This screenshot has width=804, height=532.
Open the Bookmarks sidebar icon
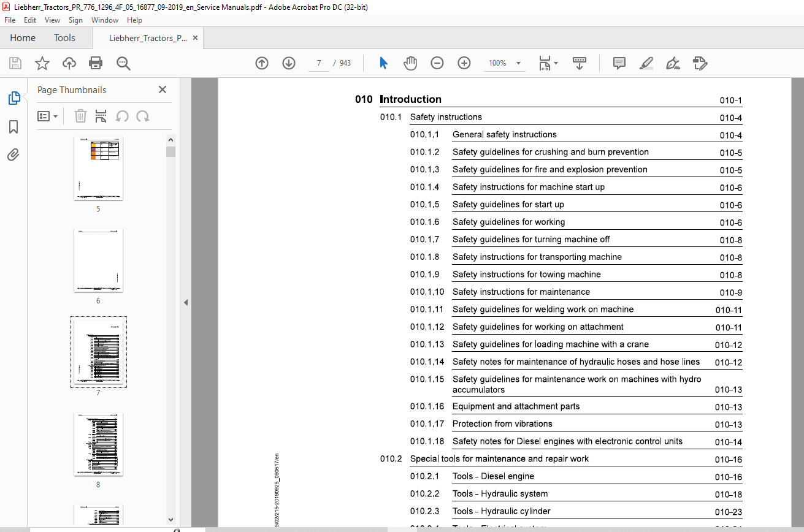13,127
